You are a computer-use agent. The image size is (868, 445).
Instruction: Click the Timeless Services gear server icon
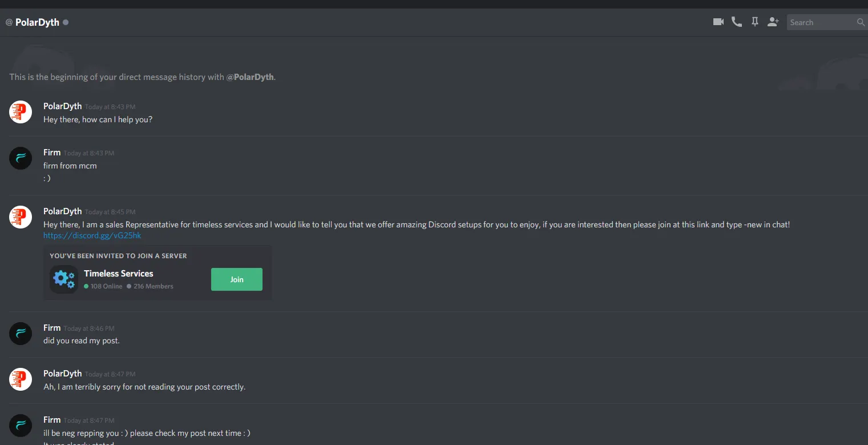[x=64, y=279]
